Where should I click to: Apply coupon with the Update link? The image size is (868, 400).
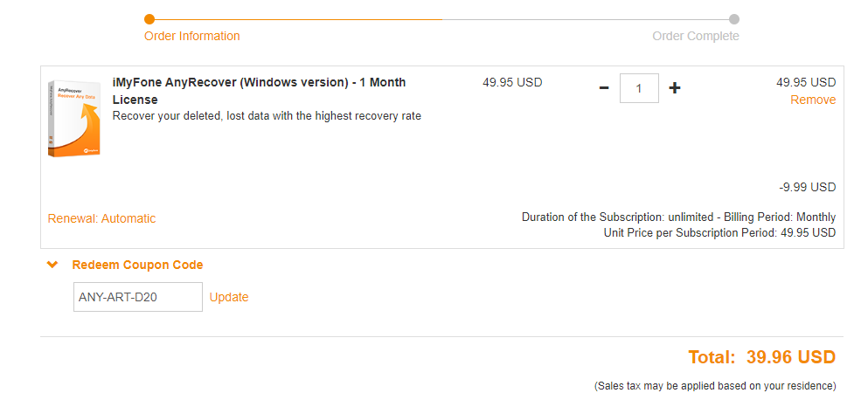point(229,297)
